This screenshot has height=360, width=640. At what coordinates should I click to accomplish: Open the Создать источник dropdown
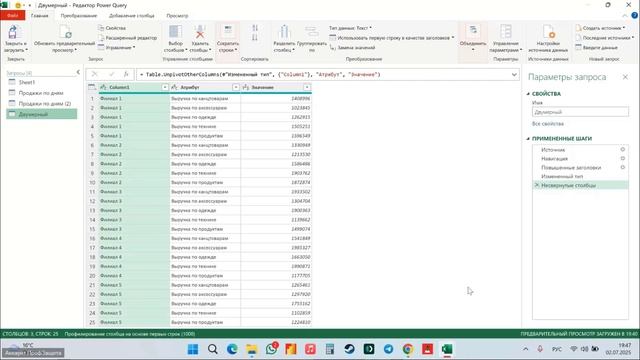tap(600, 28)
